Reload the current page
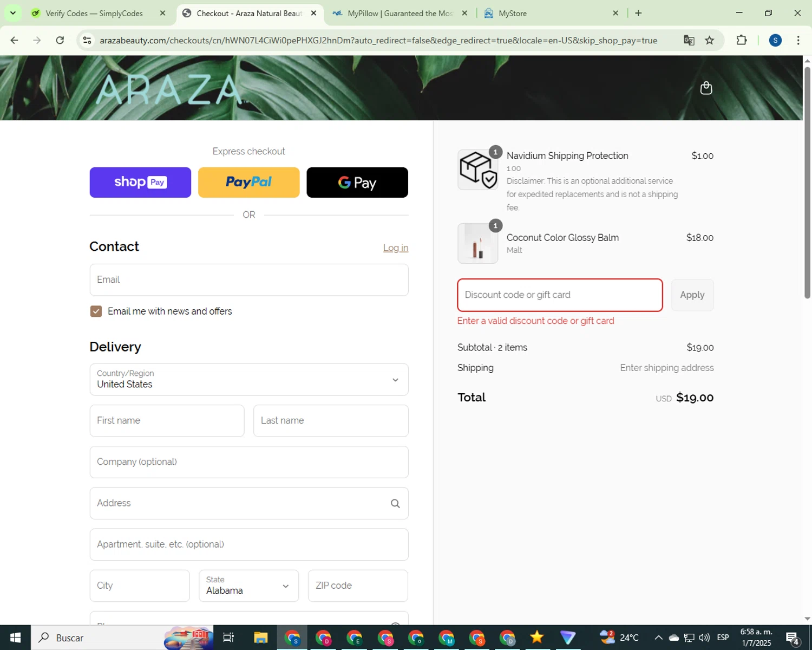812x650 pixels. point(60,41)
